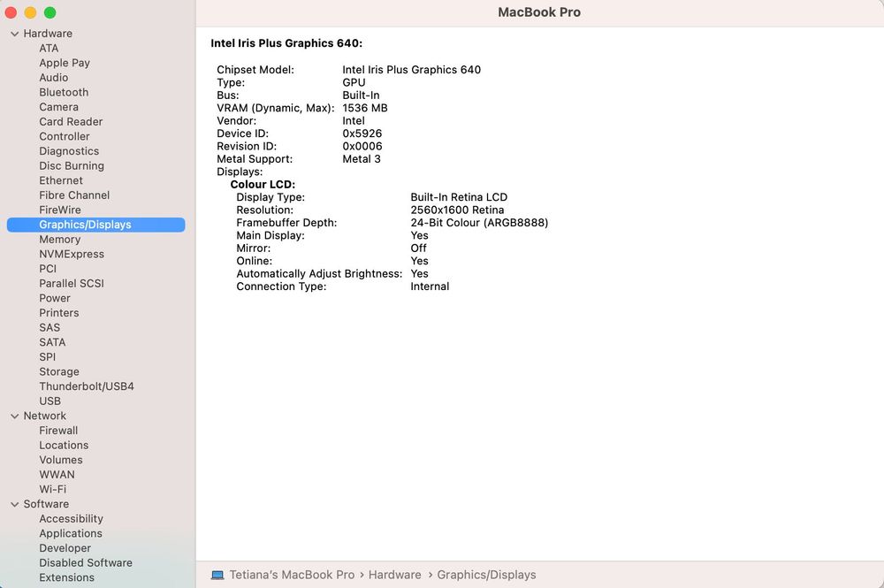This screenshot has width=884, height=588.
Task: Select ATA in the sidebar
Action: click(49, 49)
